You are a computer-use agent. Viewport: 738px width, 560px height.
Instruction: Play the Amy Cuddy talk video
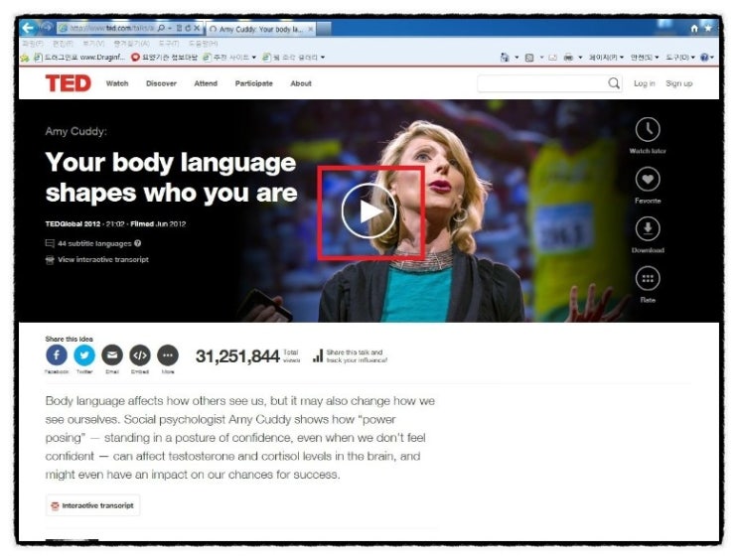[x=369, y=211]
